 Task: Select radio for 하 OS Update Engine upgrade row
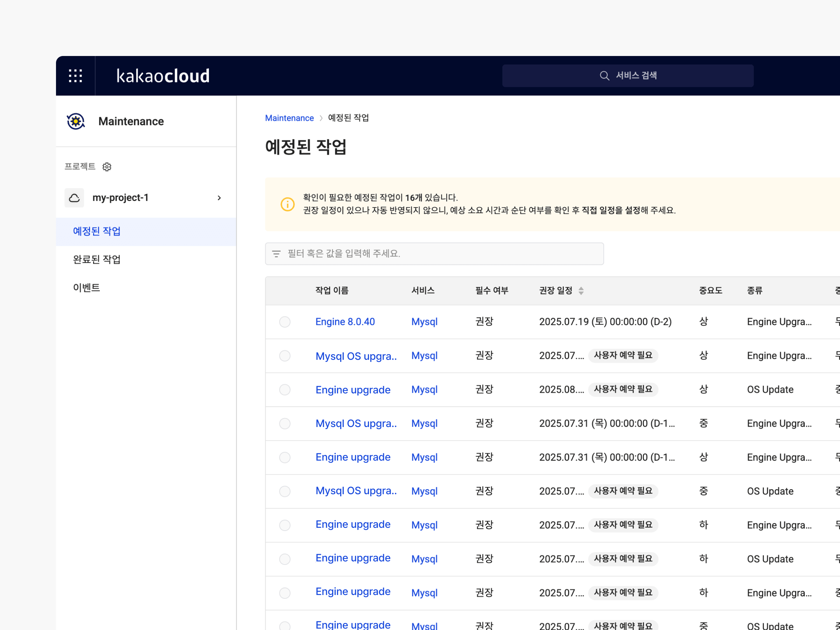285,559
